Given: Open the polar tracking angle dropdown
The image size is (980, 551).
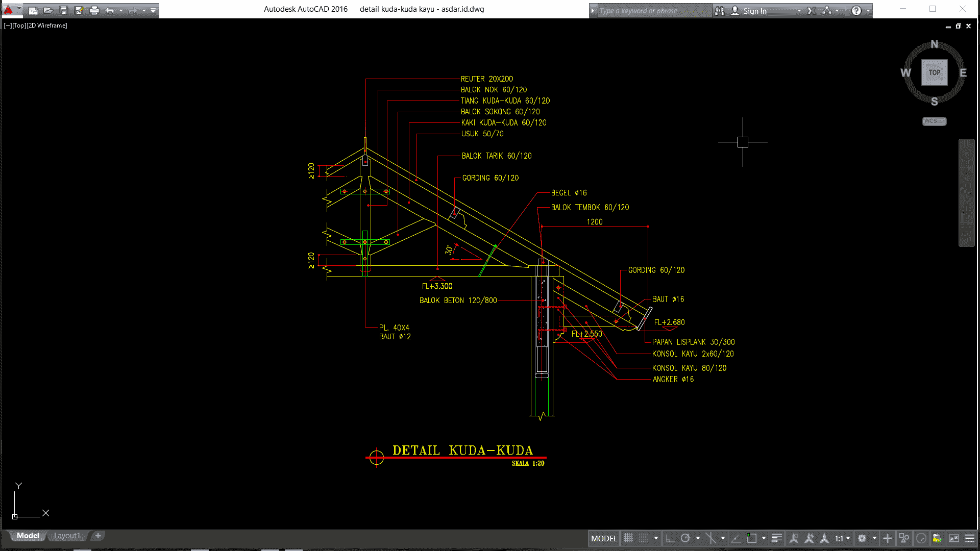Looking at the screenshot, I should tap(698, 538).
